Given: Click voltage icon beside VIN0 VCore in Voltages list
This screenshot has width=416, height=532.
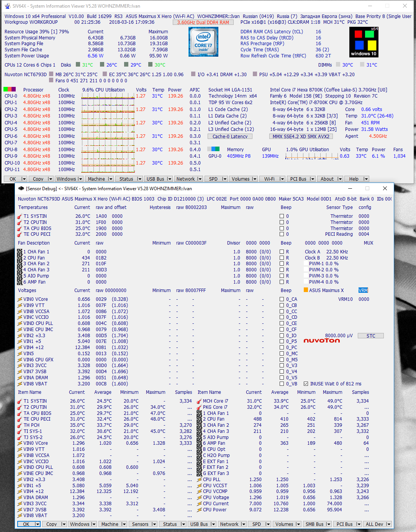Looking at the screenshot, I should pyautogui.click(x=20, y=299).
